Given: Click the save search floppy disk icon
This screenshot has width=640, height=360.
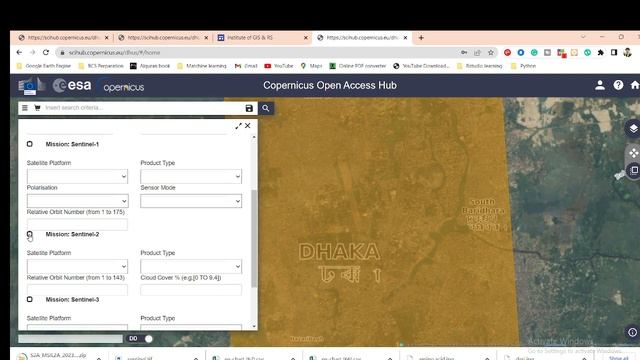Looking at the screenshot, I should (x=249, y=108).
